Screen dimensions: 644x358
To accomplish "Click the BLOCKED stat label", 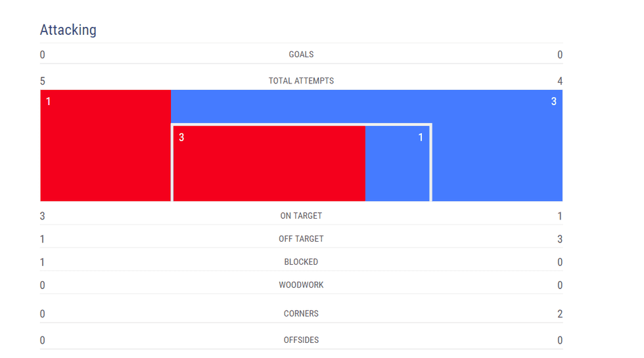I will pos(301,262).
